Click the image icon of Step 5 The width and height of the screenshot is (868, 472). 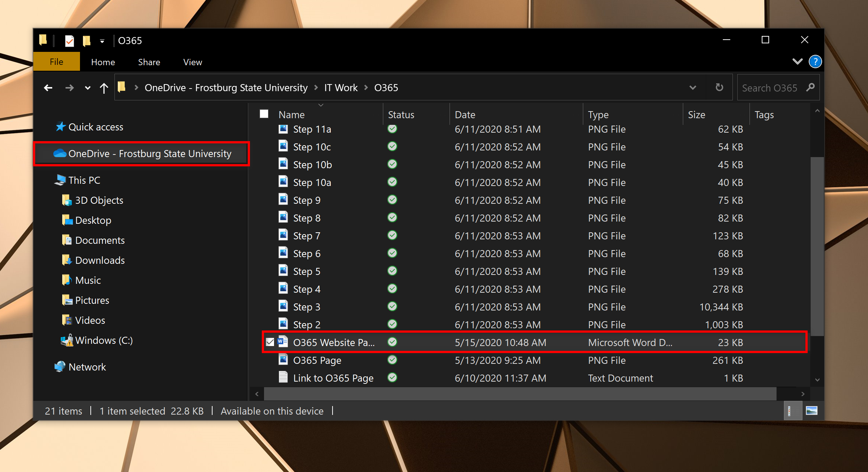coord(283,270)
